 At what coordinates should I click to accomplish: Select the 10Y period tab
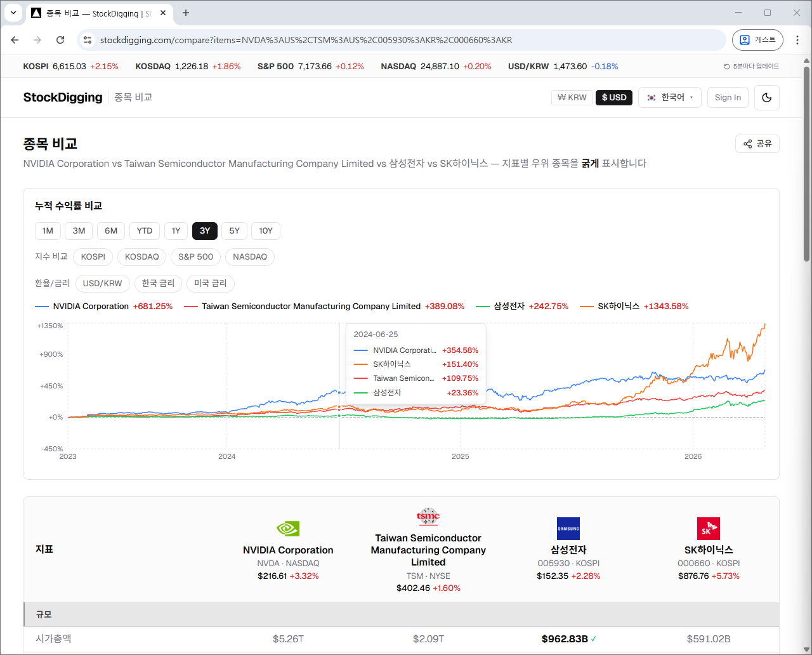pyautogui.click(x=266, y=231)
